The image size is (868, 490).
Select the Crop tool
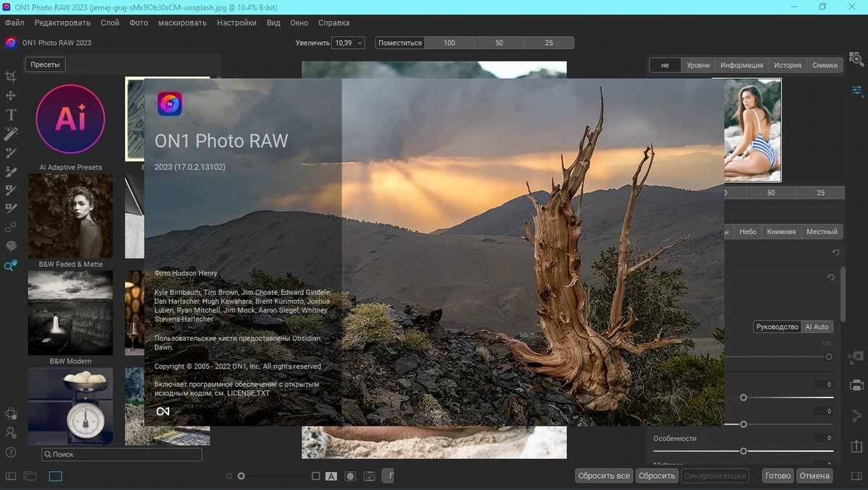(11, 76)
